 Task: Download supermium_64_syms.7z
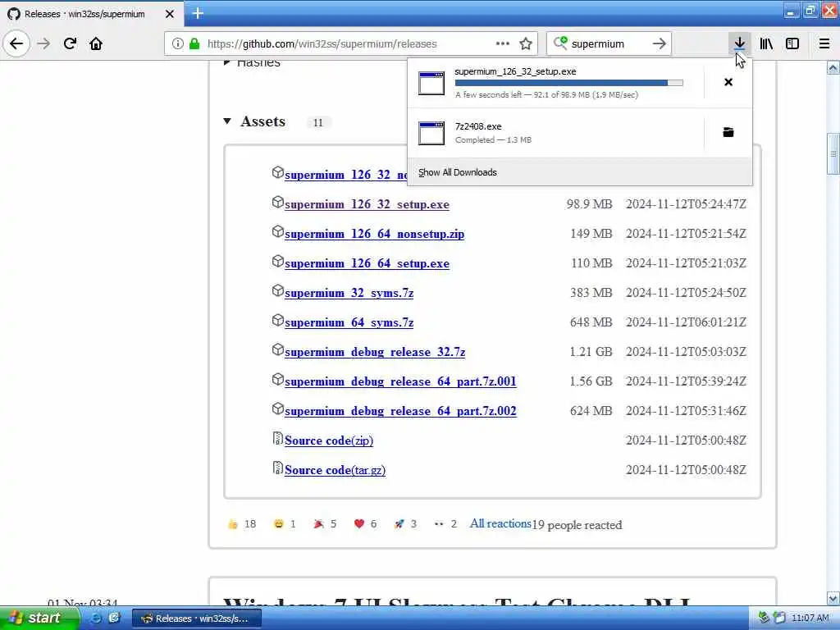coord(349,322)
